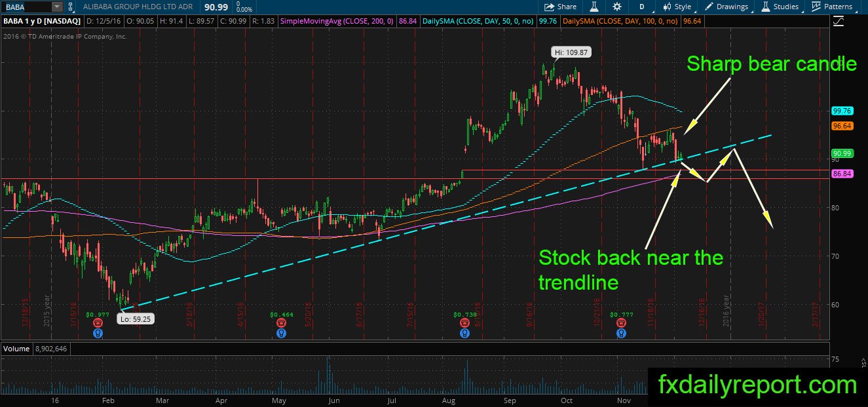Select the SimpleMovingAvg (CLOSE, 200, 0) study label
This screenshot has width=868, height=407.
click(x=337, y=22)
